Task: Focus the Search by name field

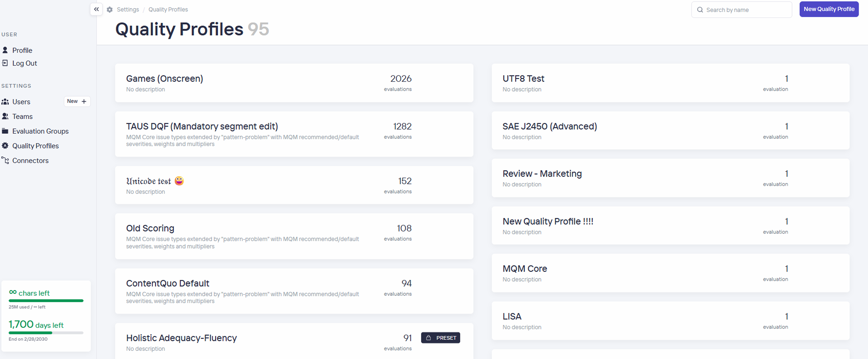Action: [746, 10]
